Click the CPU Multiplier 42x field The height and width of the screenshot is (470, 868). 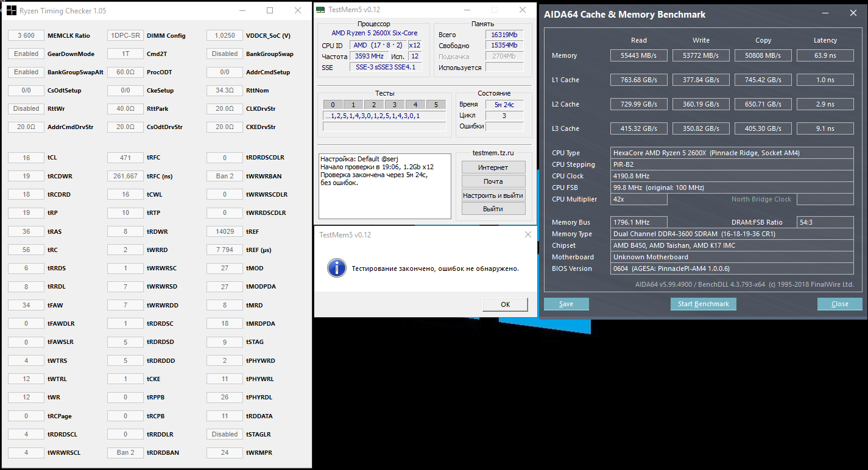tap(639, 199)
